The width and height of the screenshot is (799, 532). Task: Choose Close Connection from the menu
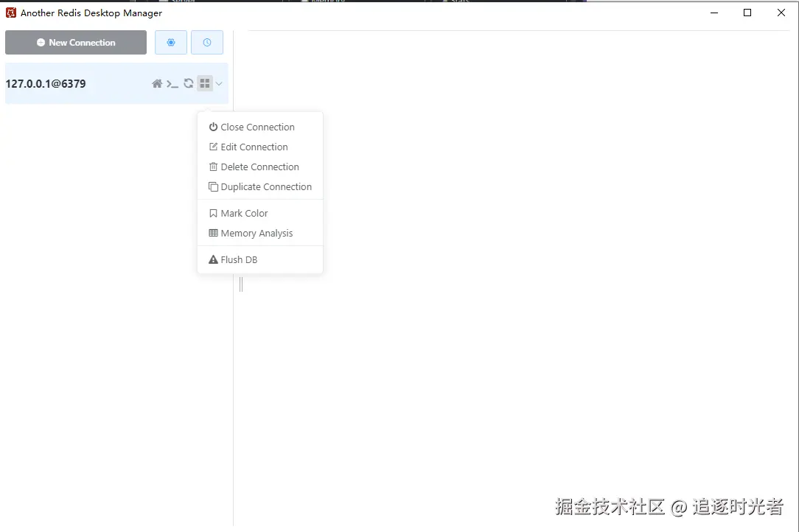pyautogui.click(x=260, y=127)
